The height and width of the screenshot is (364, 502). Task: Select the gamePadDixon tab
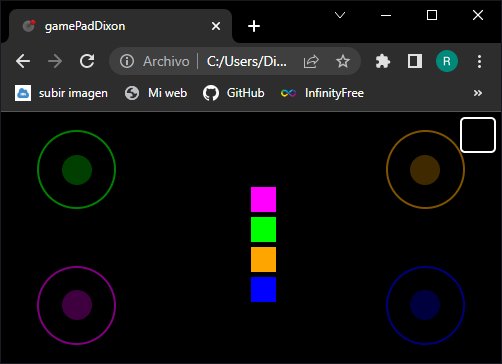[x=120, y=26]
